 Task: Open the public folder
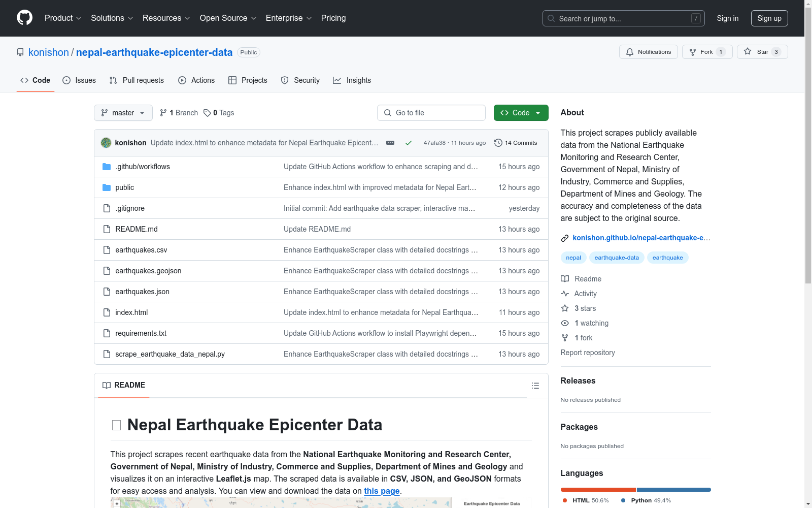pos(125,187)
